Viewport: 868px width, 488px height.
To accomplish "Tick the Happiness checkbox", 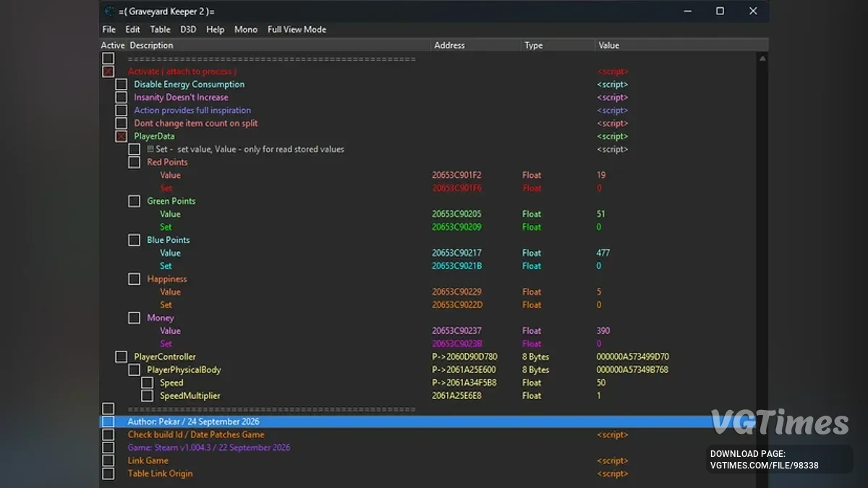I will (134, 279).
